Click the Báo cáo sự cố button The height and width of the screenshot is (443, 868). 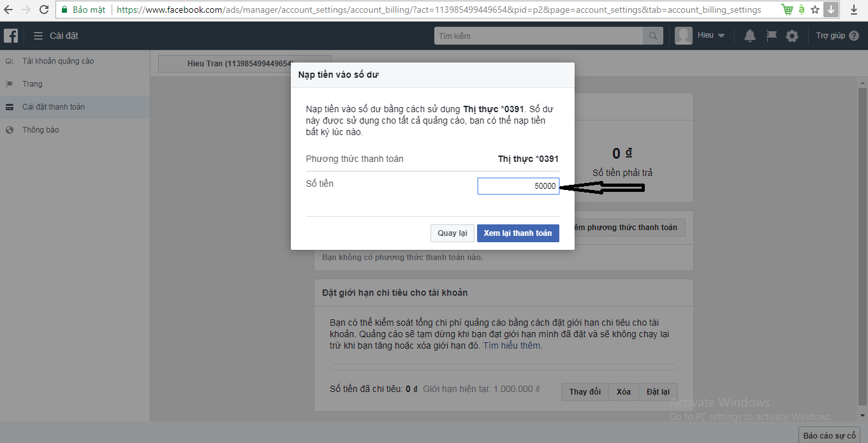(x=830, y=435)
